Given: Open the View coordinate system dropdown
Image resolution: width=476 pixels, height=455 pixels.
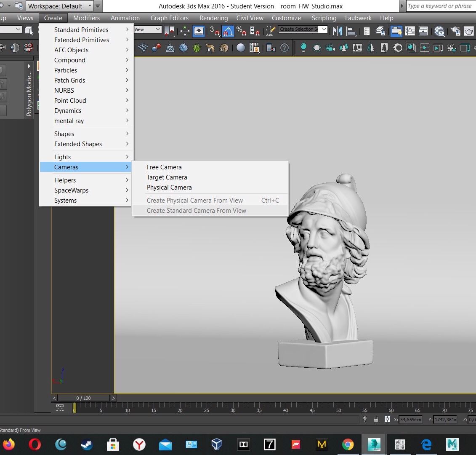Looking at the screenshot, I should (148, 29).
